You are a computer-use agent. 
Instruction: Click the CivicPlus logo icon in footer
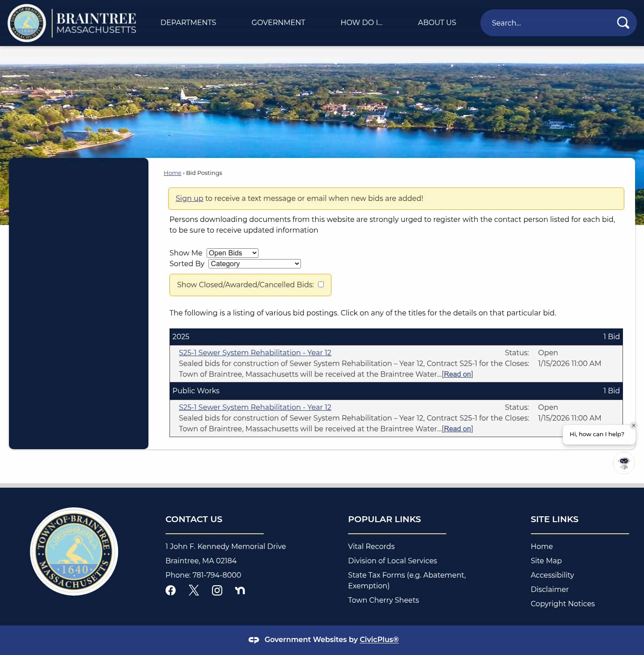254,640
